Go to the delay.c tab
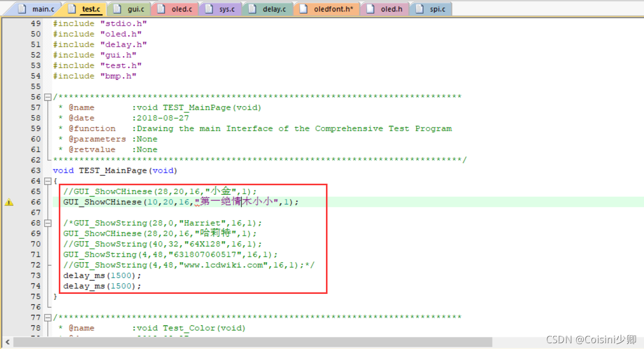The width and height of the screenshot is (644, 349). 268,9
